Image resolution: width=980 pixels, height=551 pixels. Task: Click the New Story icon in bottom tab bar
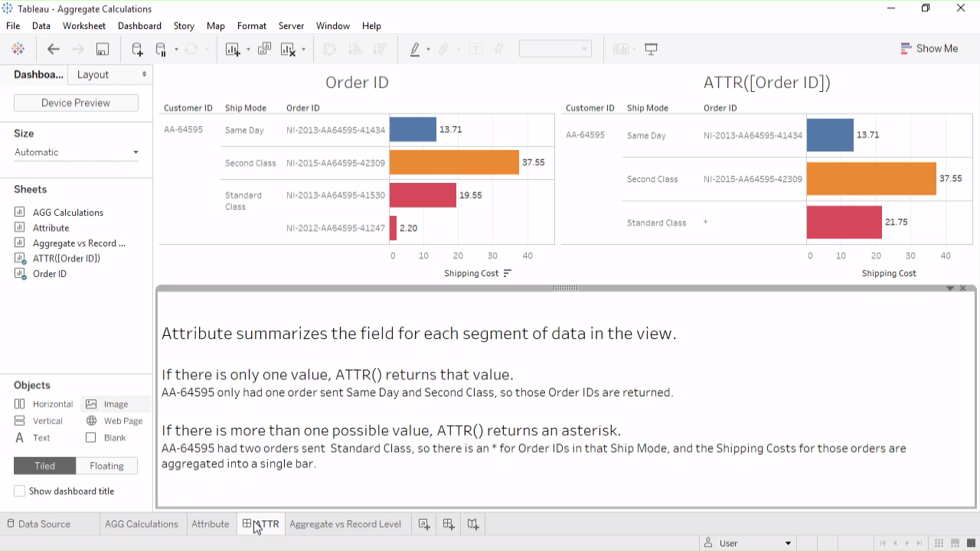pyautogui.click(x=473, y=524)
